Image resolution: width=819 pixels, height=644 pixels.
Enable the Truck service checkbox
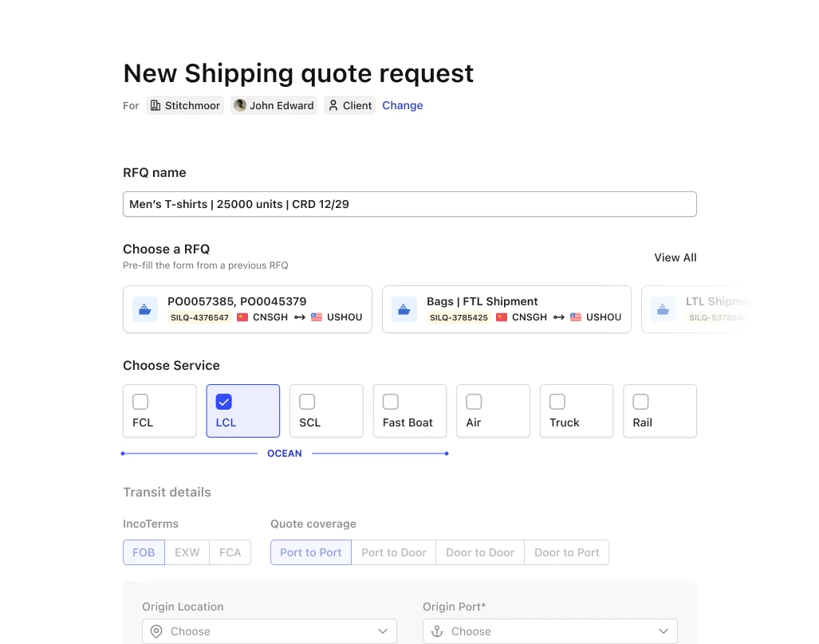pyautogui.click(x=557, y=402)
